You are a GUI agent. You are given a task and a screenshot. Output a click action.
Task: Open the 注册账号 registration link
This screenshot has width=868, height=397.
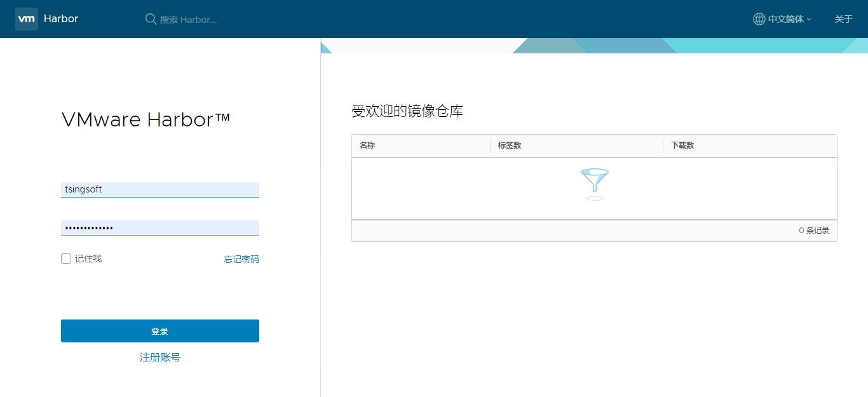[159, 357]
